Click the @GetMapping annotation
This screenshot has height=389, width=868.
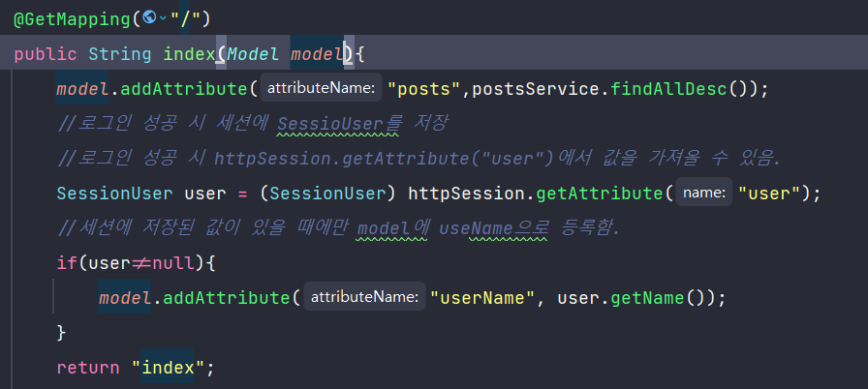72,19
